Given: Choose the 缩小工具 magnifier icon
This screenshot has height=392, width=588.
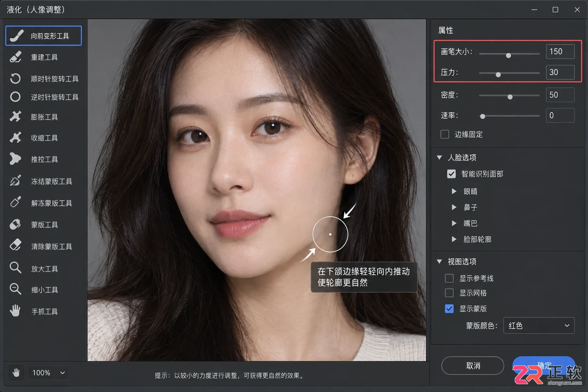Looking at the screenshot, I should (16, 289).
